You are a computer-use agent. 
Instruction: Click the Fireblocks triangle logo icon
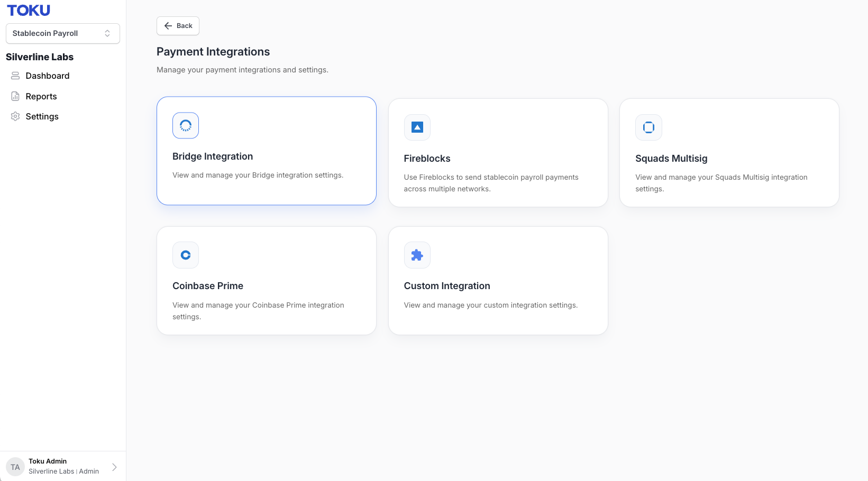[417, 127]
